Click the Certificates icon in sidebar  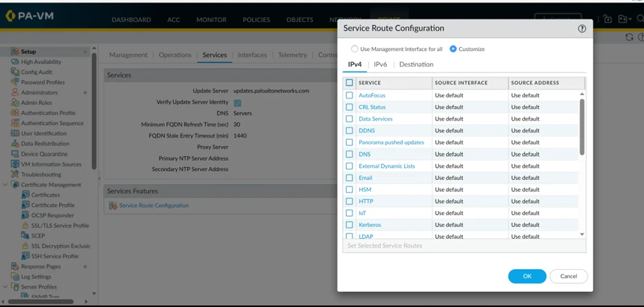pyautogui.click(x=25, y=195)
